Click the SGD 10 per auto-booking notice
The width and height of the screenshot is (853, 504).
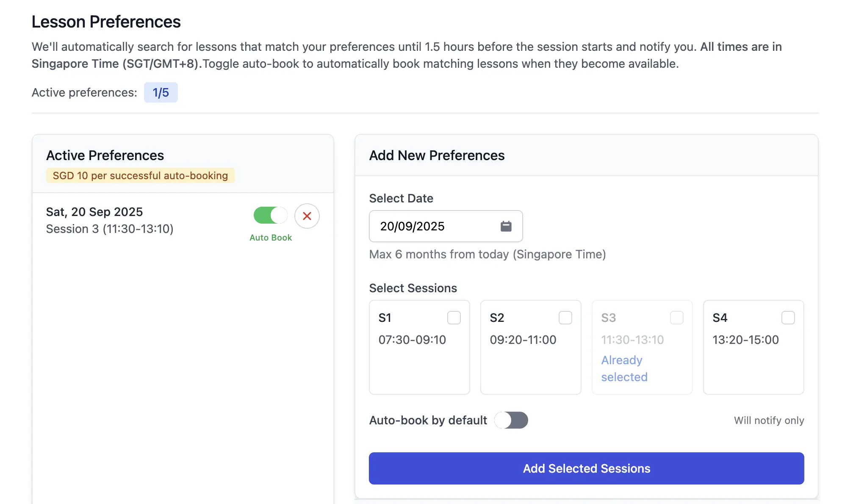click(x=140, y=175)
